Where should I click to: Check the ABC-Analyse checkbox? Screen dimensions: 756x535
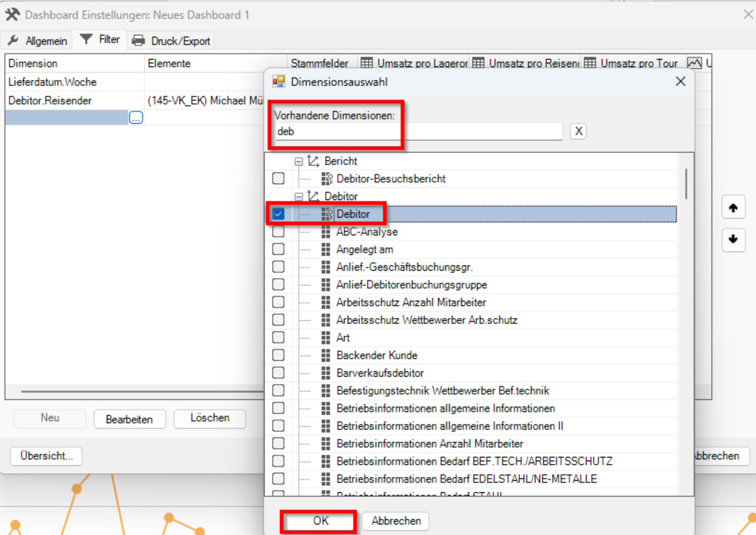[278, 232]
